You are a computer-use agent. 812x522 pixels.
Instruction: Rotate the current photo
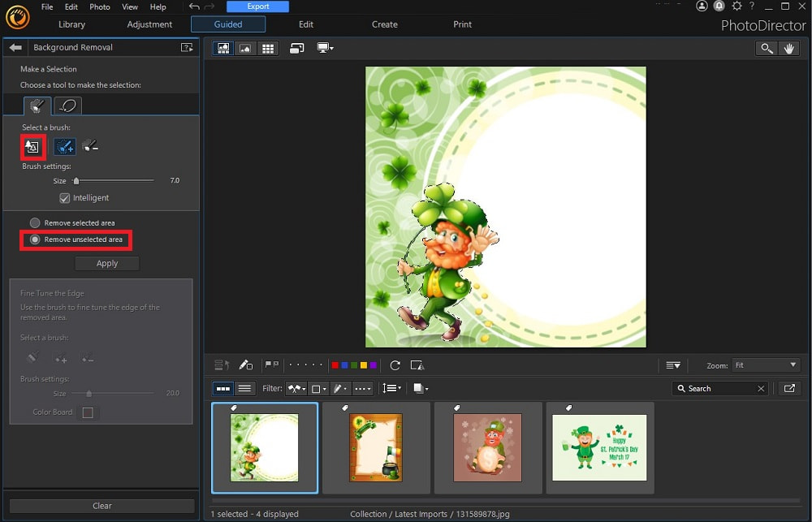coord(395,365)
